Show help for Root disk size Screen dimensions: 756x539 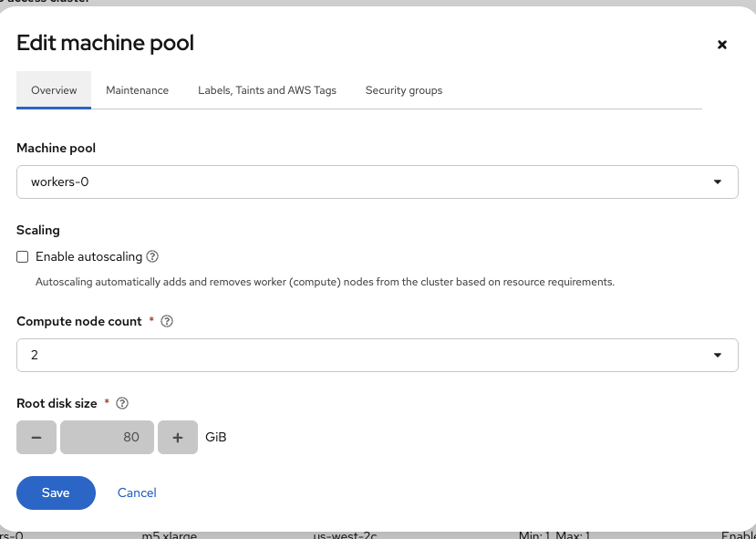[x=122, y=403]
